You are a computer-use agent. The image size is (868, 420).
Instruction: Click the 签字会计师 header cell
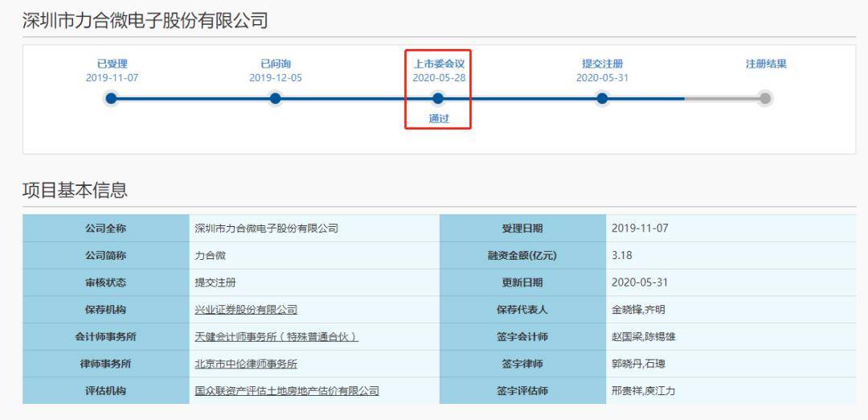(x=522, y=337)
